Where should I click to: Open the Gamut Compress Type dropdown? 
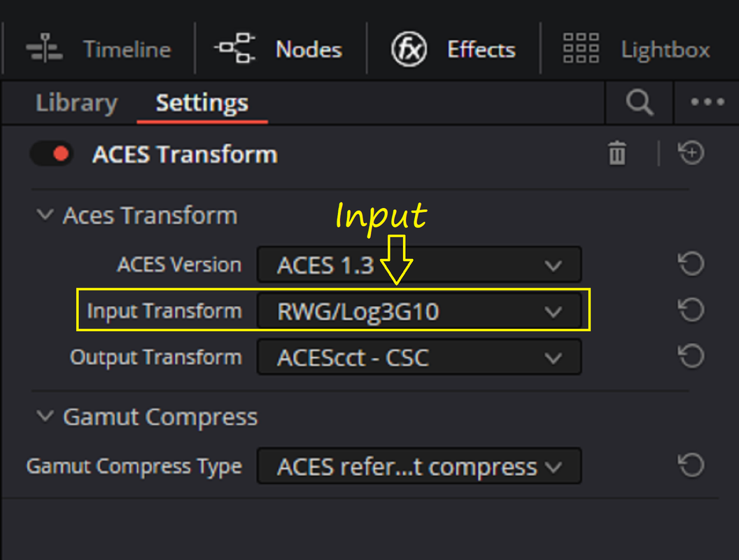pyautogui.click(x=419, y=466)
